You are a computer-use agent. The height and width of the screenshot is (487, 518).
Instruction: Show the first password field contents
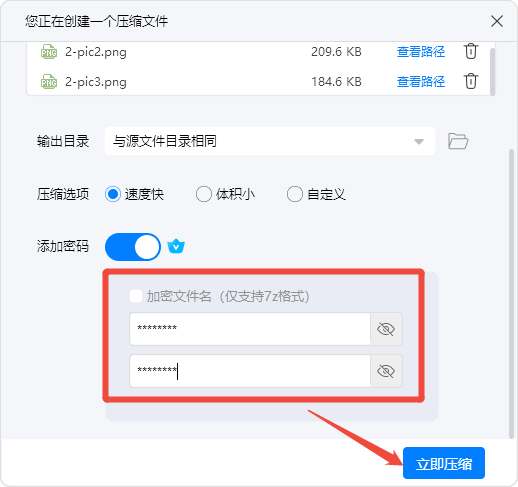tap(386, 329)
